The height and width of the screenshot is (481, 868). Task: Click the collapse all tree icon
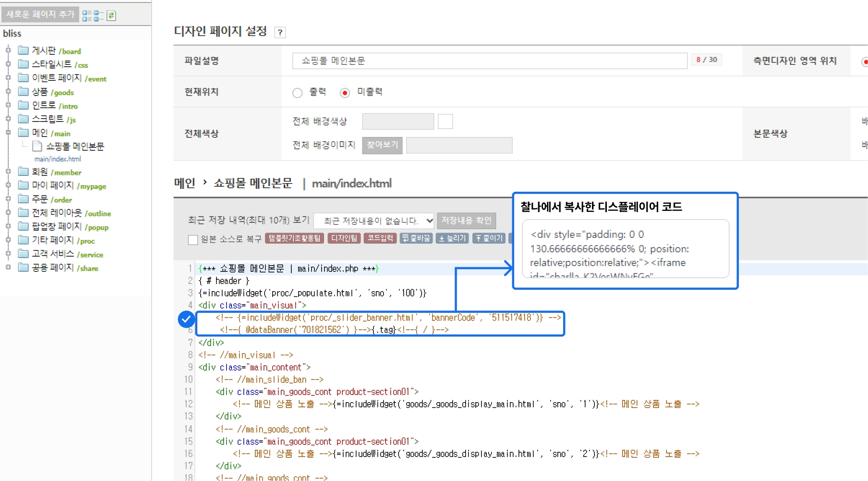point(98,15)
